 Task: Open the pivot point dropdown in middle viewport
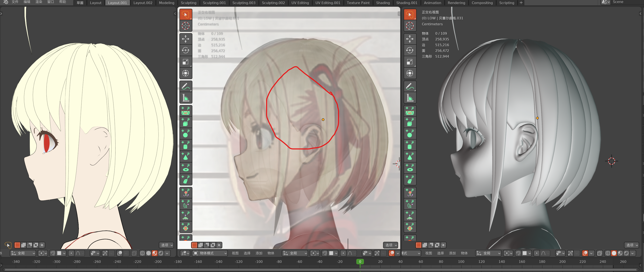click(315, 253)
